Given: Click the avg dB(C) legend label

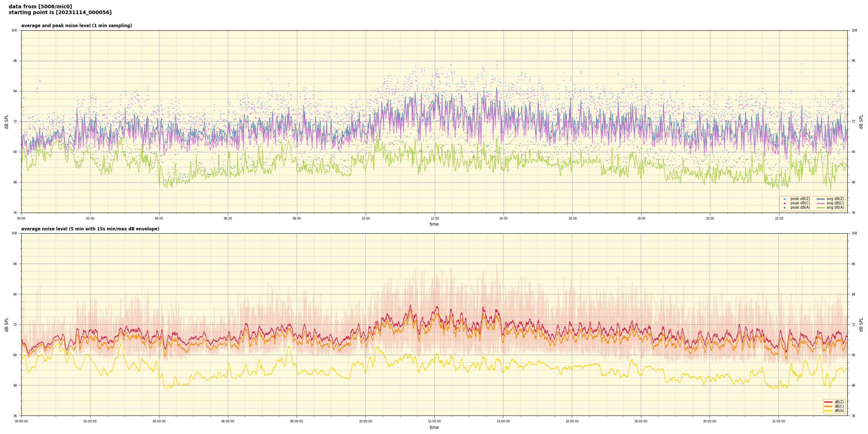Looking at the screenshot, I should [835, 203].
